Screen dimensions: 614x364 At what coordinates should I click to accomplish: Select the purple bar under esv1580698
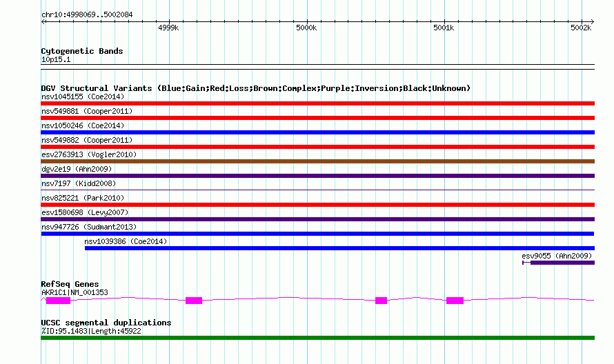[317, 219]
